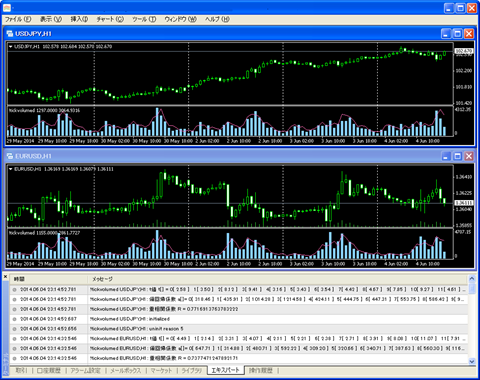The height and width of the screenshot is (380, 480).
Task: Click the EURUSD,H1 chart window icon
Action: point(10,156)
